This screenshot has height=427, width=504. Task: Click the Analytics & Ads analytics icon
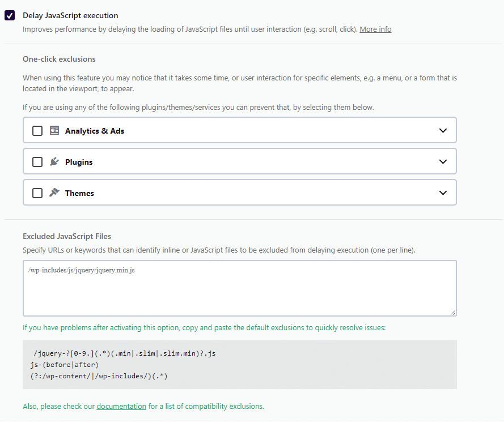tap(54, 130)
